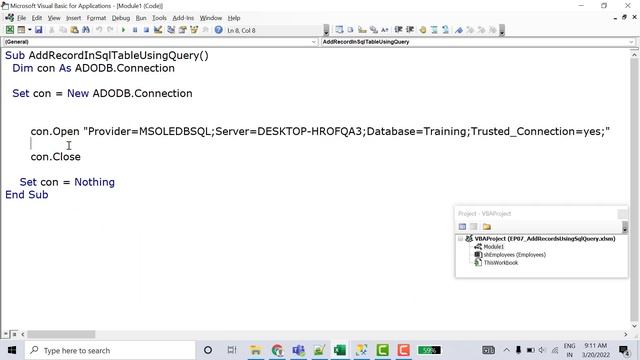Click the Complete Word icon
This screenshot has height=360, width=640.
click(x=384, y=30)
